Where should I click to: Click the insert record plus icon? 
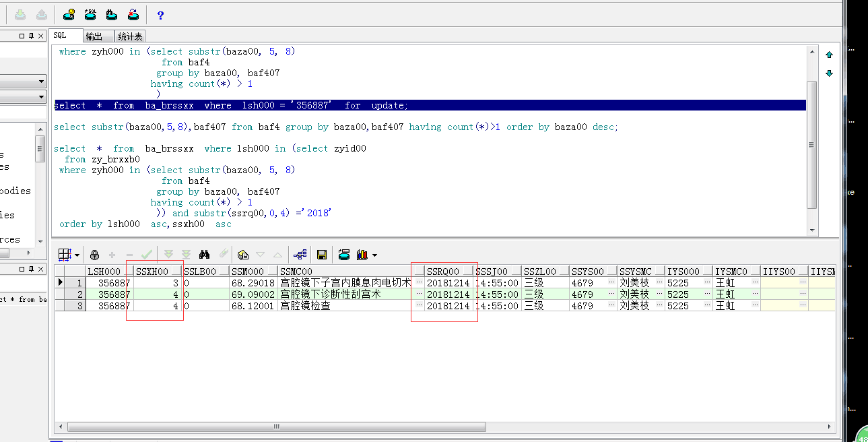[x=112, y=255]
